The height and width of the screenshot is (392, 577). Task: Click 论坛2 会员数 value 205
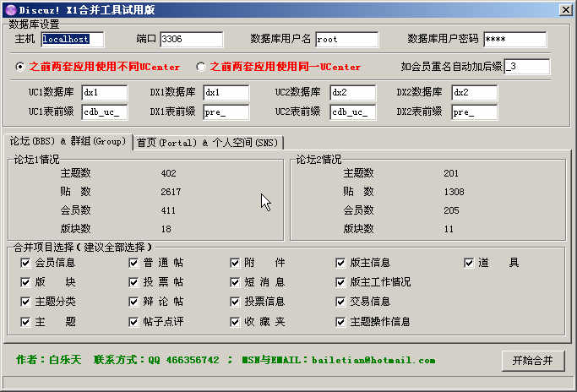[451, 210]
